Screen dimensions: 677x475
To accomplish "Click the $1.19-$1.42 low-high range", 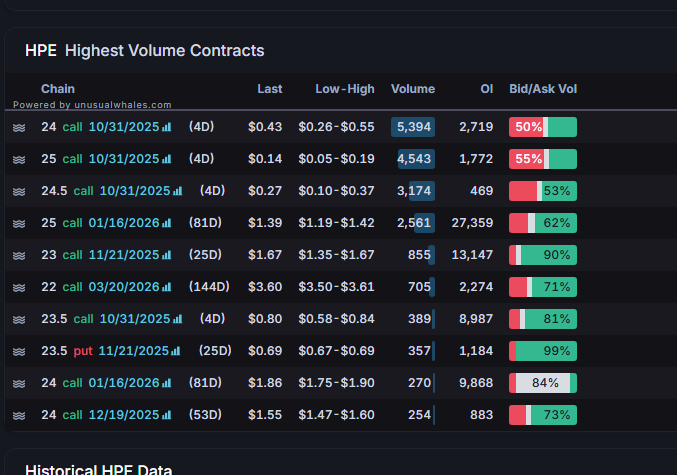I will 336,223.
